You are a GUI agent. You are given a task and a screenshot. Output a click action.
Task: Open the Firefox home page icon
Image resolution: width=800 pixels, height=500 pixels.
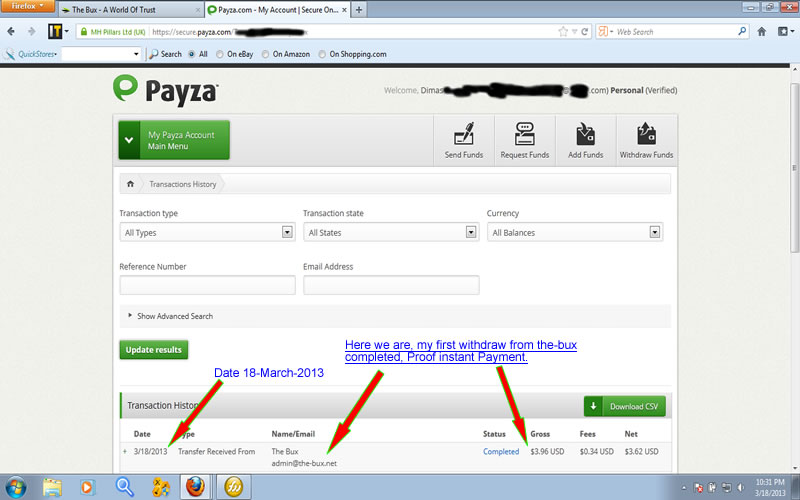pyautogui.click(x=762, y=32)
